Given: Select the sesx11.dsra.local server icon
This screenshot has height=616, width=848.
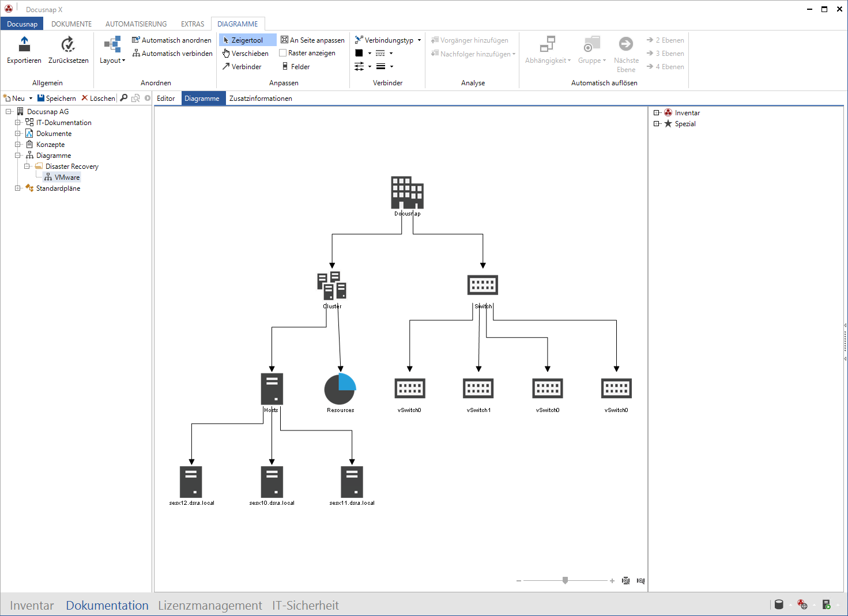Looking at the screenshot, I should coord(352,482).
